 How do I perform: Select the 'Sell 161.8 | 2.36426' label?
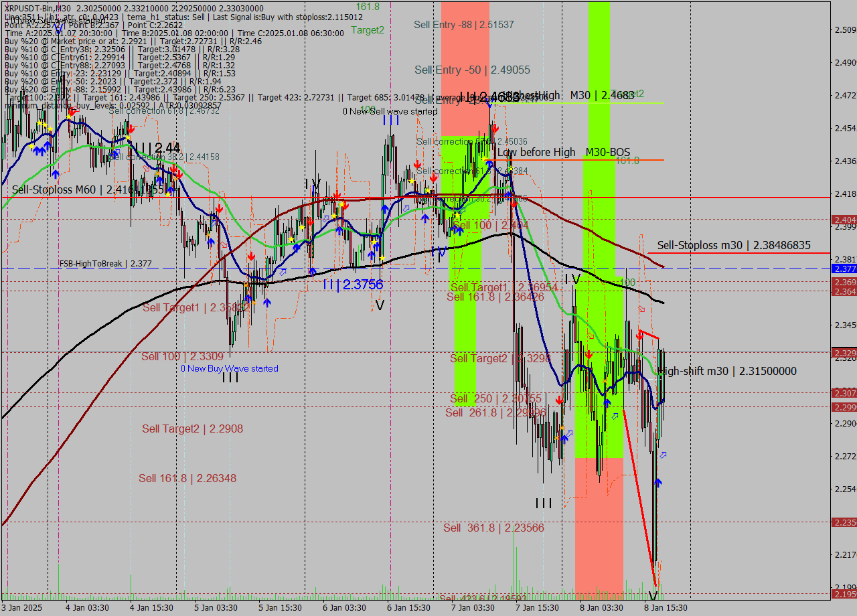(495, 297)
